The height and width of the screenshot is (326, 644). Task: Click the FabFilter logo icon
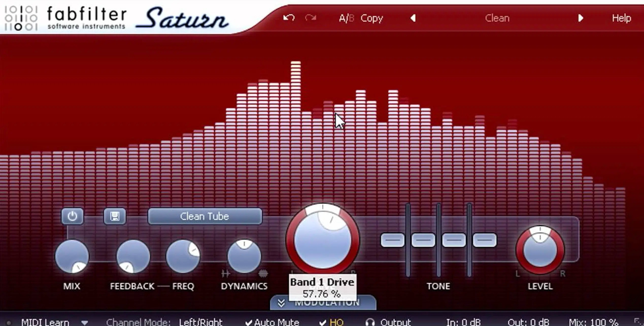21,18
